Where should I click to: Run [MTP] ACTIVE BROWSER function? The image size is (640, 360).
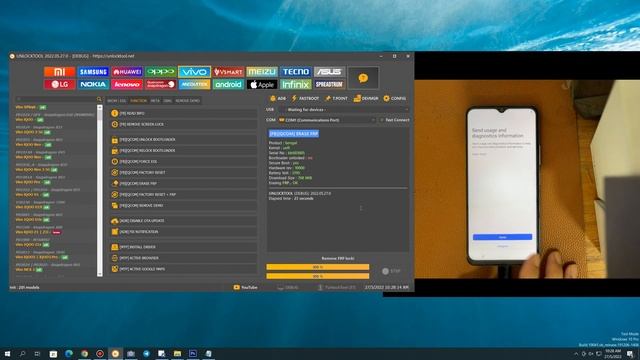tap(183, 258)
